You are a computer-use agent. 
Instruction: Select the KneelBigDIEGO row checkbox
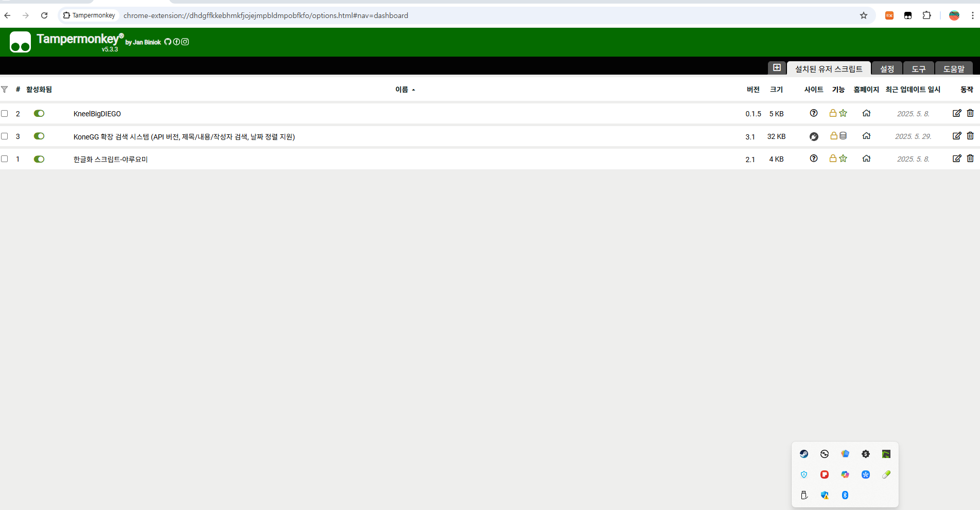(x=5, y=114)
